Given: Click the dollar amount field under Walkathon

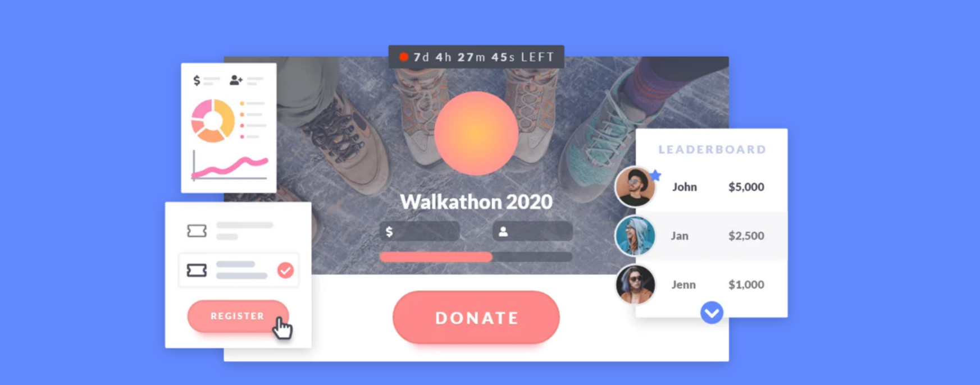Looking at the screenshot, I should coord(420,231).
